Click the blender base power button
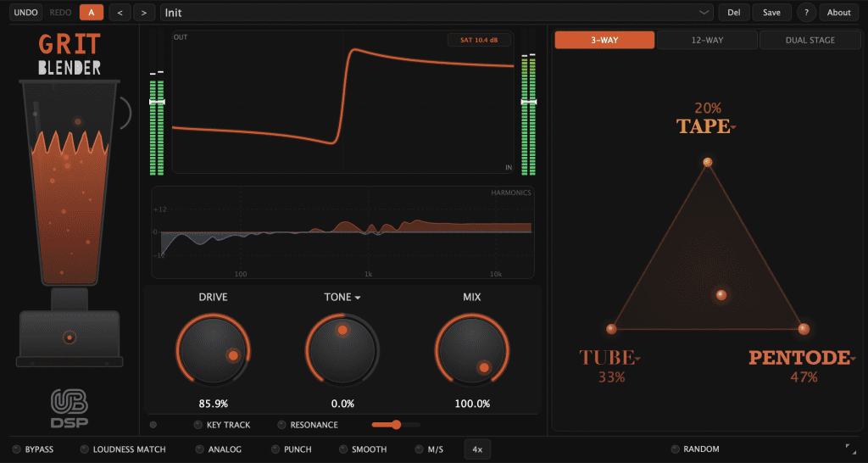This screenshot has width=868, height=463. [x=70, y=337]
